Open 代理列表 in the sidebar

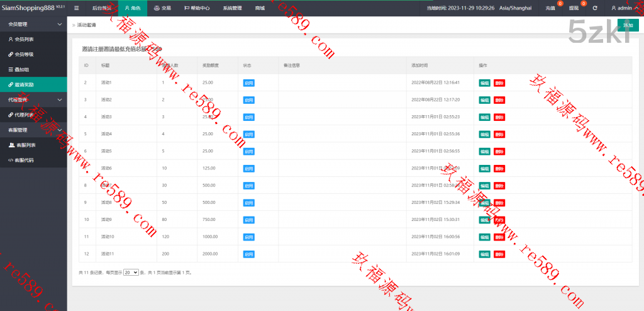click(25, 115)
